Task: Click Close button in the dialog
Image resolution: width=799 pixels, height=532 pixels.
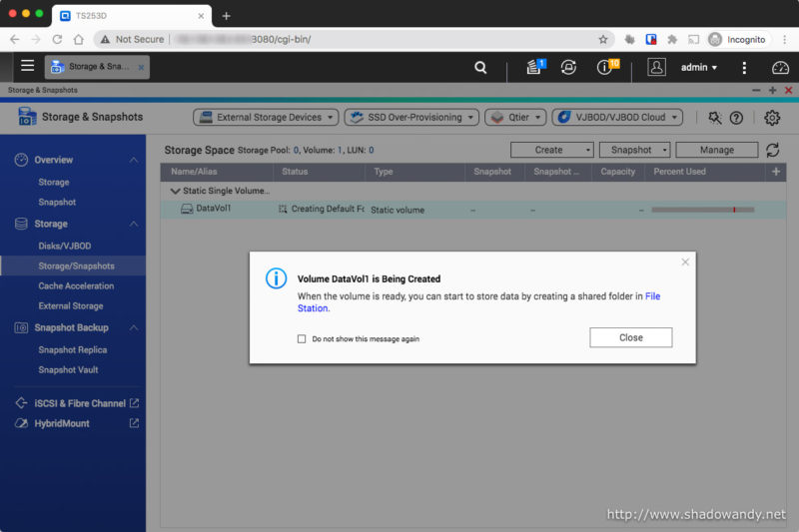Action: click(630, 337)
